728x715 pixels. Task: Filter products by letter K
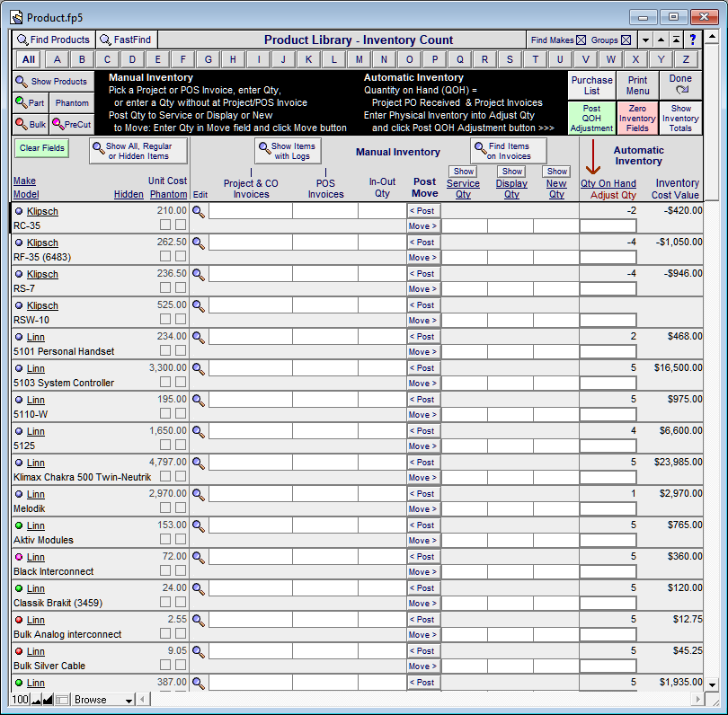point(309,59)
